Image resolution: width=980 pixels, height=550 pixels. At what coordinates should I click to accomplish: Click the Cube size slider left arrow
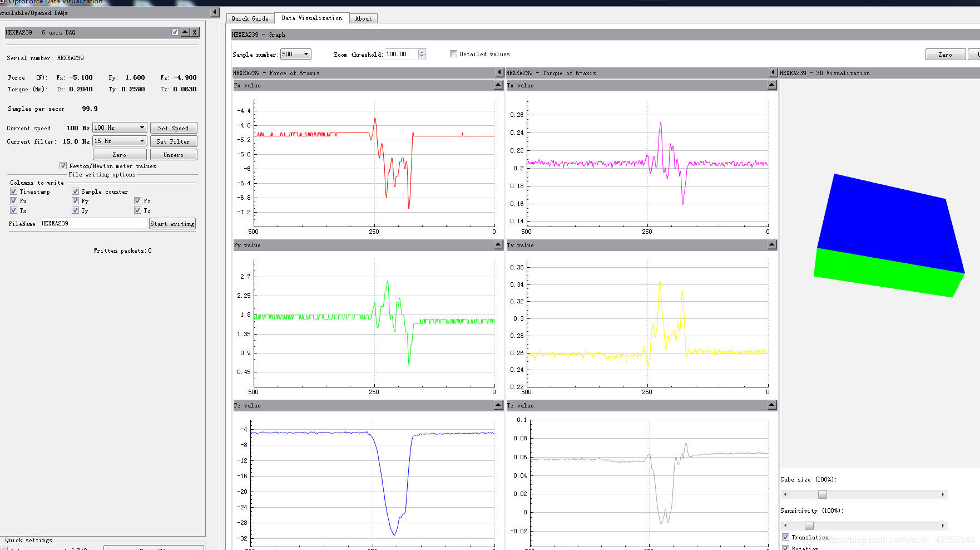coord(785,494)
